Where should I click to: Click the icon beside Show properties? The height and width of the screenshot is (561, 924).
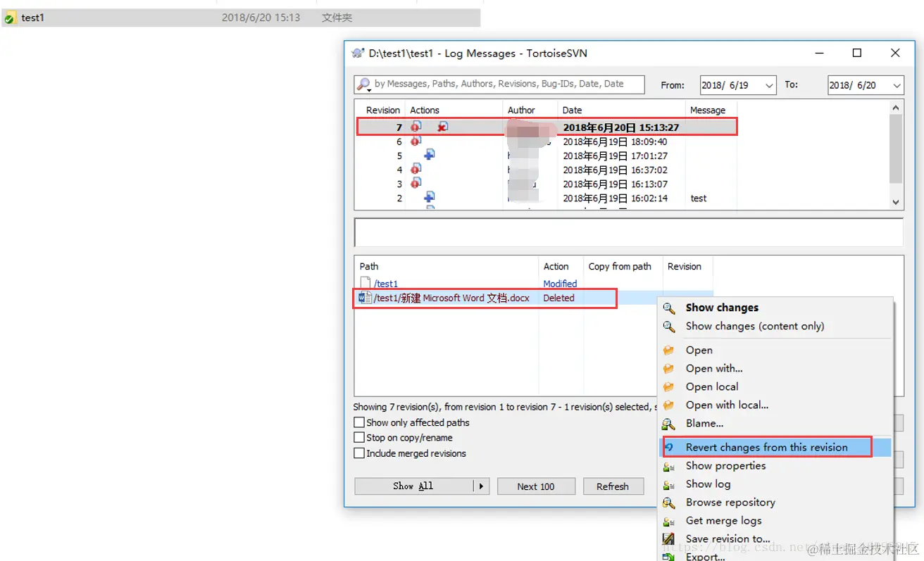click(x=669, y=466)
